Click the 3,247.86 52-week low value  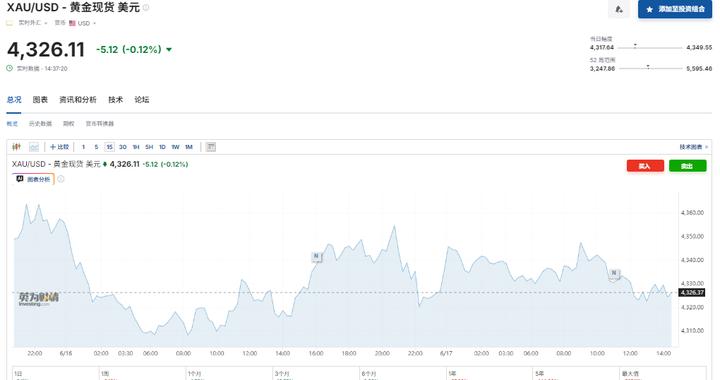point(602,68)
